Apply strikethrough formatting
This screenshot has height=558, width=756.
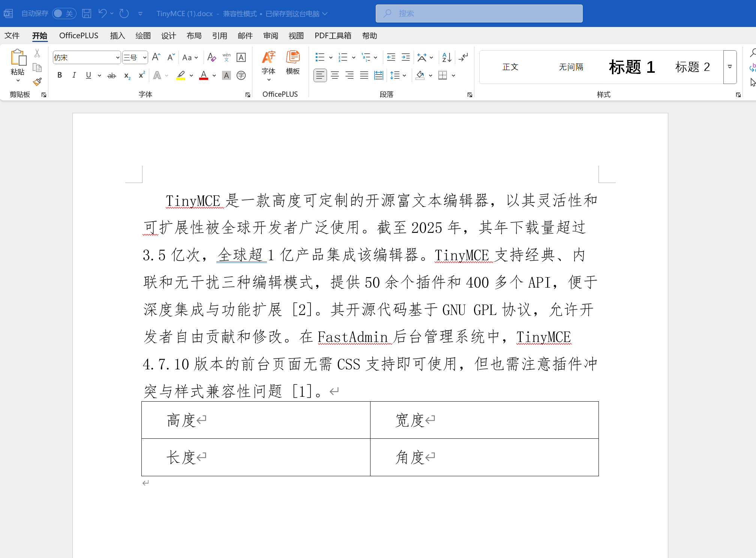coord(111,75)
